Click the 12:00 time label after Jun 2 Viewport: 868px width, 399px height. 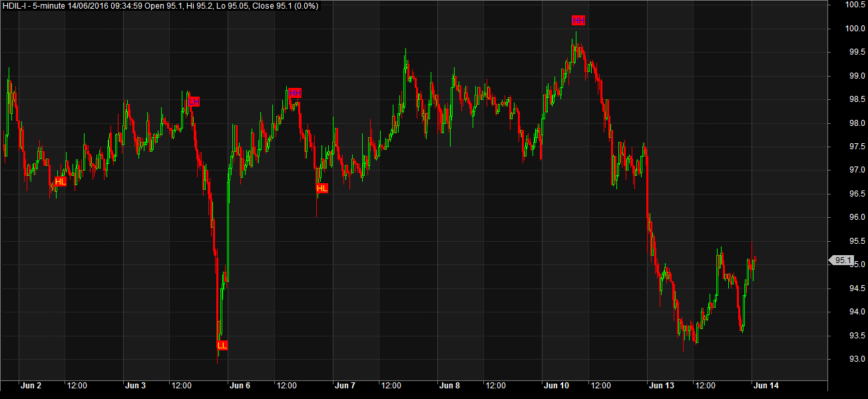pos(77,386)
